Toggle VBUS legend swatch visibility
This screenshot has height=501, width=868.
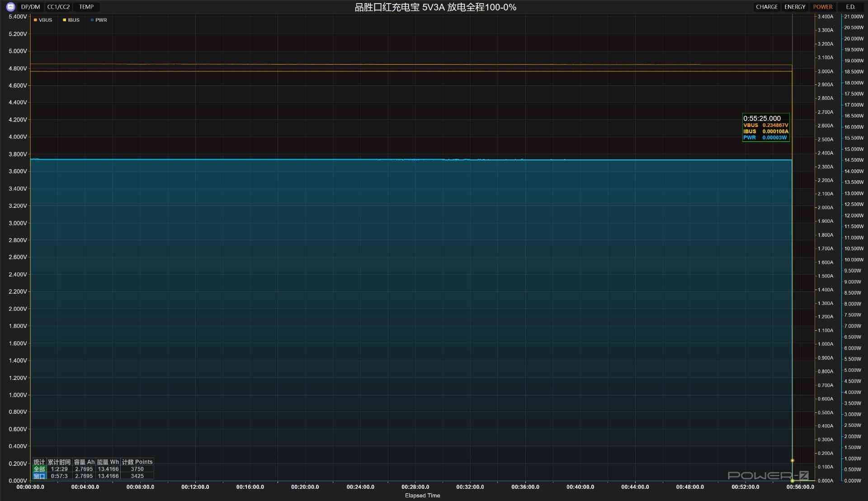tap(35, 20)
